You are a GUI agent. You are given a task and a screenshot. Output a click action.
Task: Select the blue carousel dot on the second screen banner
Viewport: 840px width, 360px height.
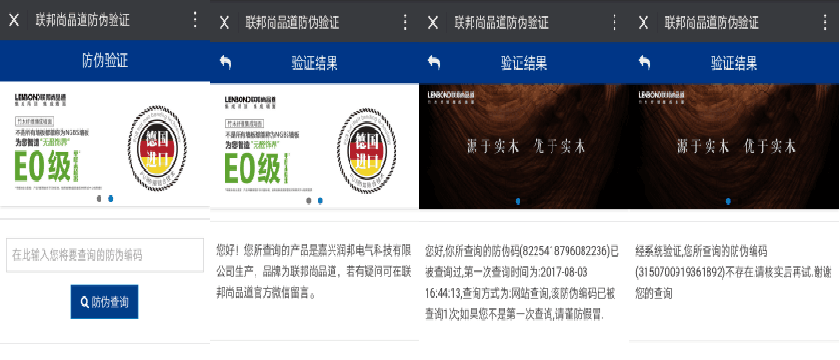[x=320, y=201]
